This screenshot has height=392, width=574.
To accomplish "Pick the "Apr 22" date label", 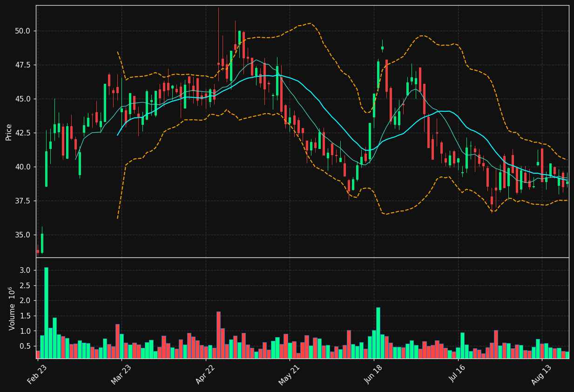I will coord(205,375).
